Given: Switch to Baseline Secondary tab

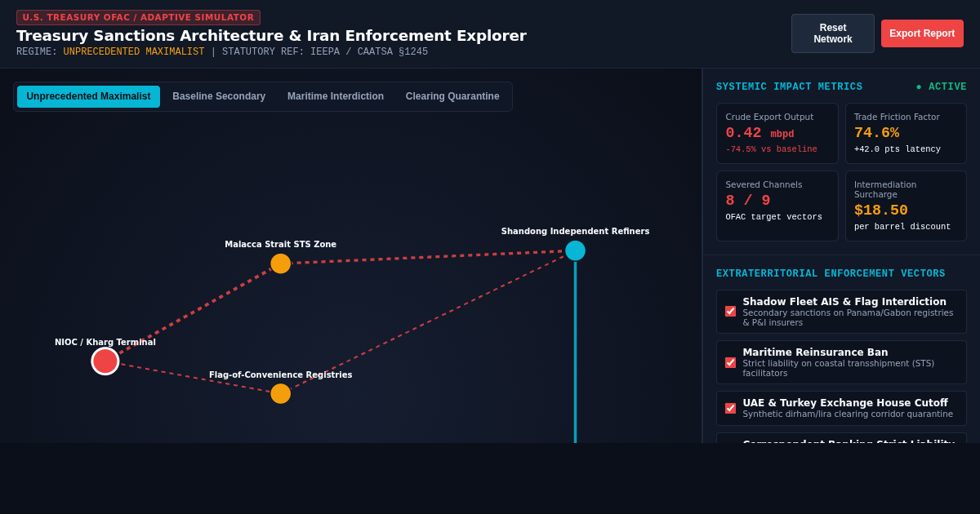Looking at the screenshot, I should (219, 96).
